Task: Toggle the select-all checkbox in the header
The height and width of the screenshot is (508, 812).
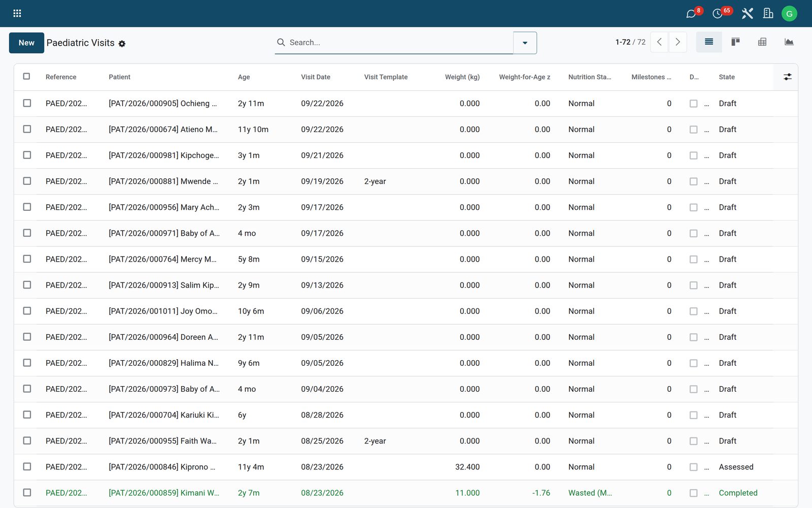Action: pyautogui.click(x=26, y=76)
